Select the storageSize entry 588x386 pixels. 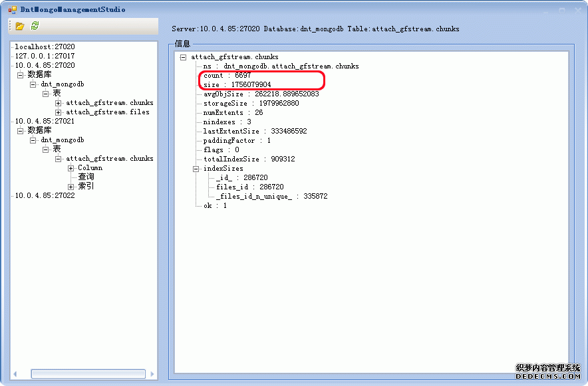click(251, 104)
